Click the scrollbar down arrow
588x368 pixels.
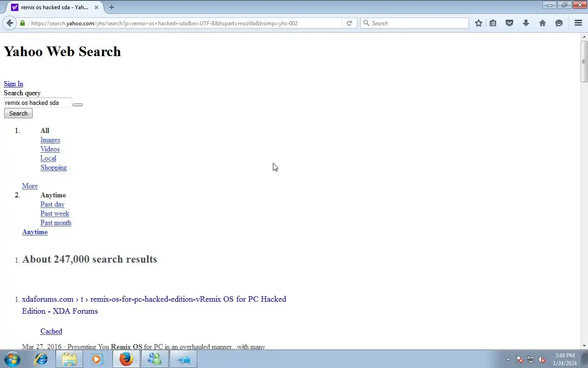[584, 346]
